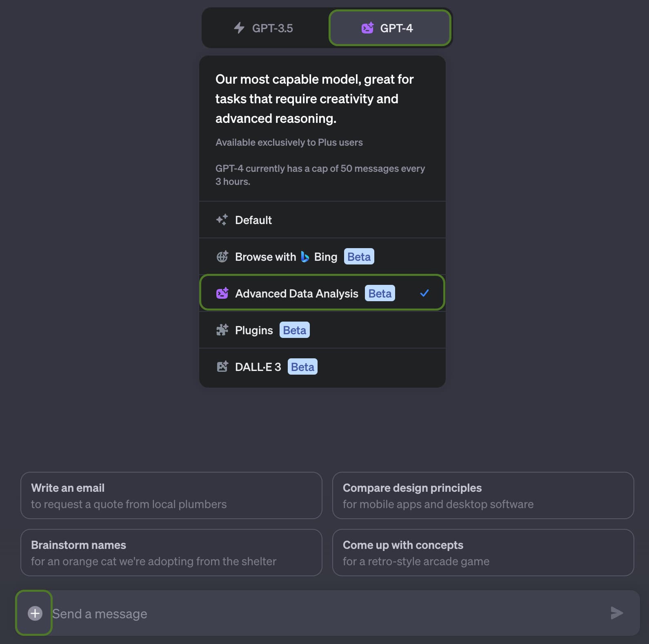
Task: Select Browse with Bing mode
Action: tap(322, 257)
